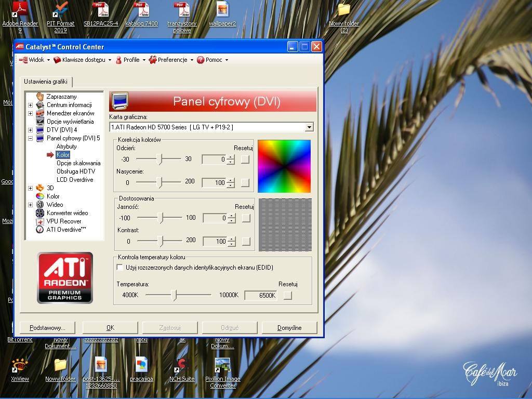This screenshot has height=399, width=532.
Task: Expand the 3D tree node
Action: [30, 188]
